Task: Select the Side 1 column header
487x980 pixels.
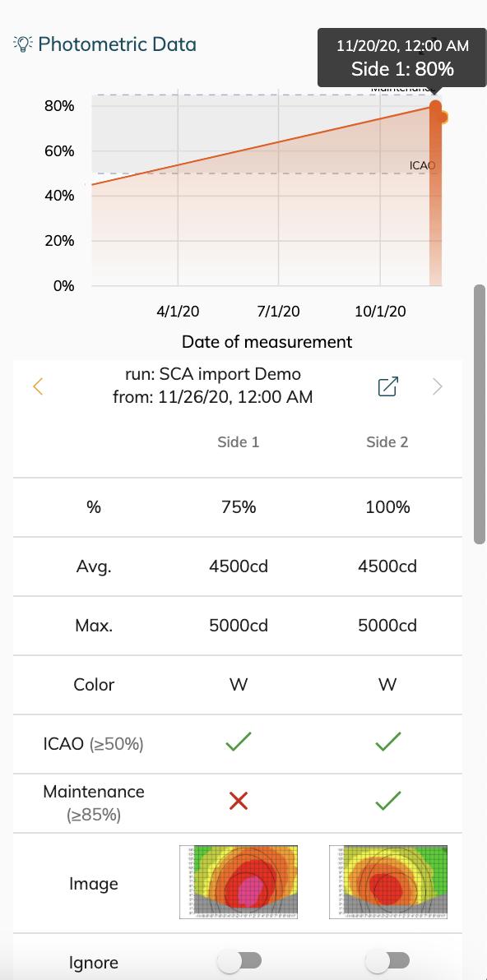Action: click(x=239, y=441)
